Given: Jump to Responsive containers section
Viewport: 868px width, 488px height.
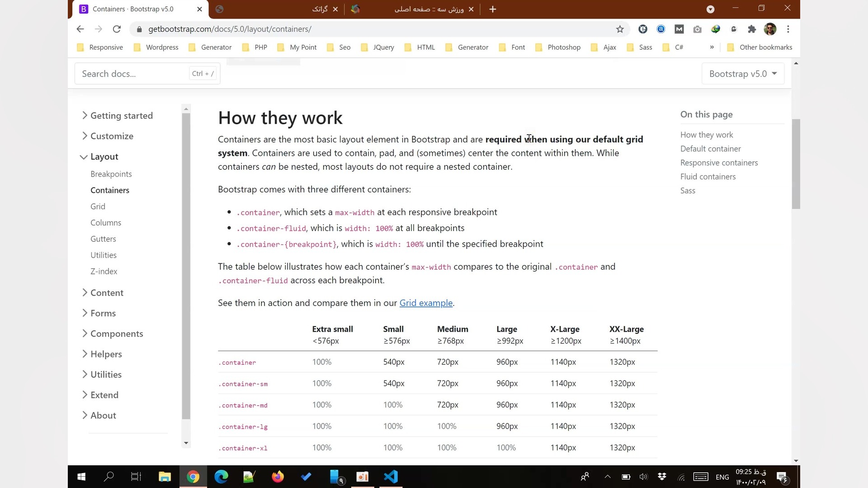Looking at the screenshot, I should pos(719,163).
